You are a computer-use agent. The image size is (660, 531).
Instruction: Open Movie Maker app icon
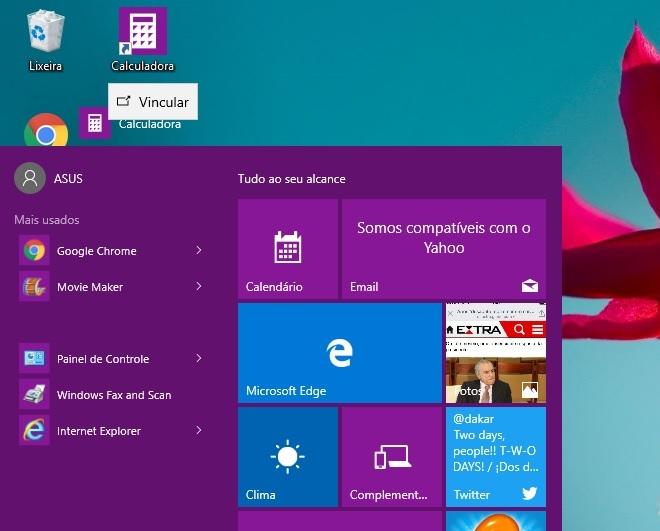tap(34, 287)
